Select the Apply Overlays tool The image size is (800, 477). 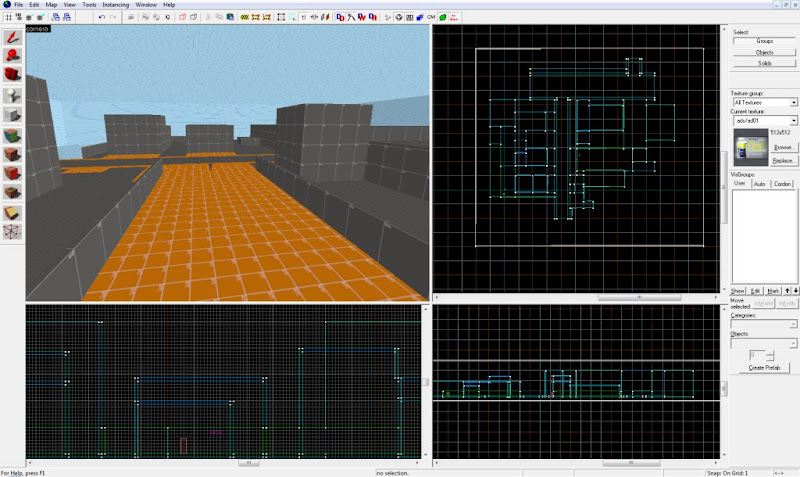click(x=12, y=193)
